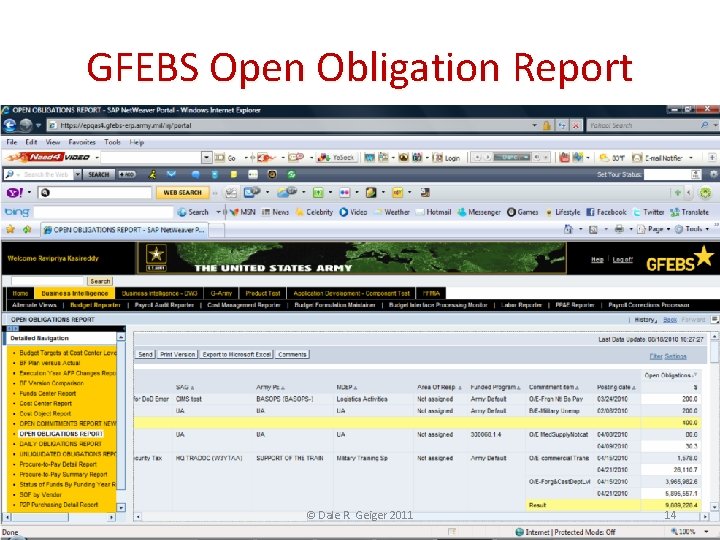The width and height of the screenshot is (720, 540).
Task: Click the IE Print icon
Action: point(619,229)
